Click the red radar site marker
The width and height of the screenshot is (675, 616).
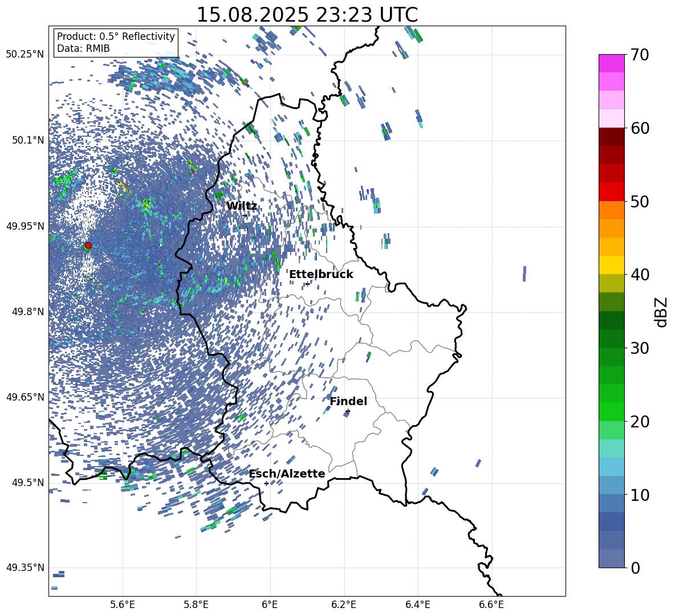point(88,246)
